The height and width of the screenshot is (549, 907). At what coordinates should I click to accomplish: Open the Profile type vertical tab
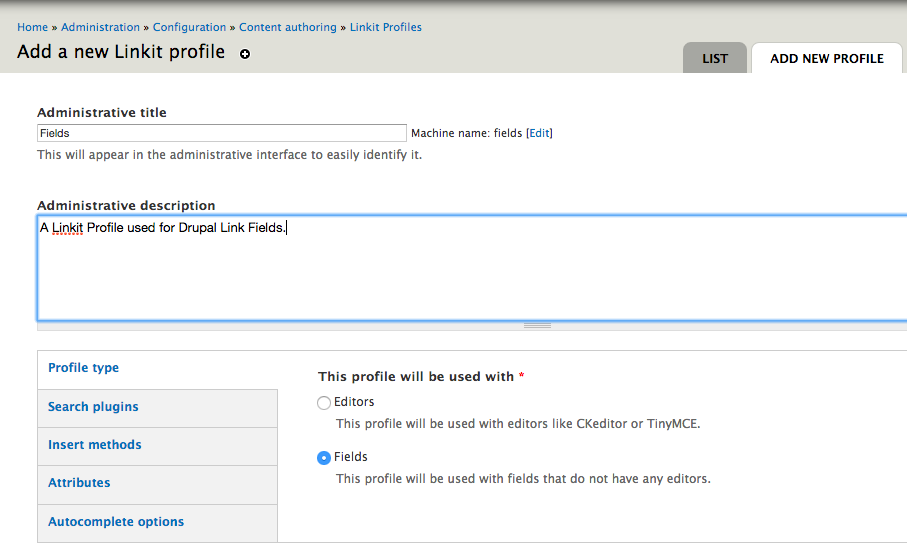point(84,368)
